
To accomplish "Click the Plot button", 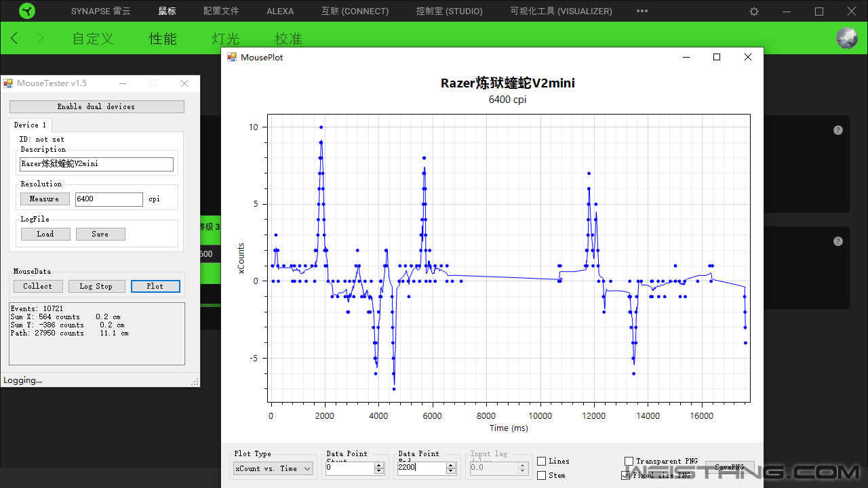I will pos(155,286).
